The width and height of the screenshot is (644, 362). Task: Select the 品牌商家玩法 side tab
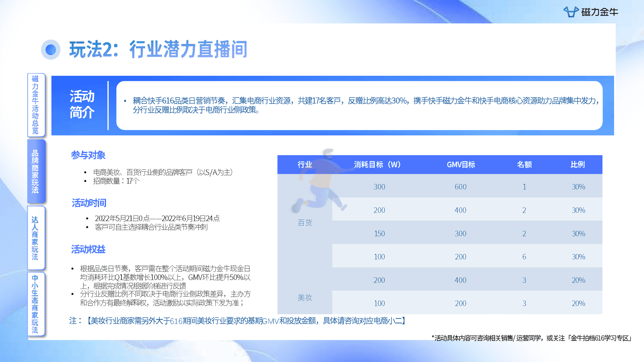36,171
